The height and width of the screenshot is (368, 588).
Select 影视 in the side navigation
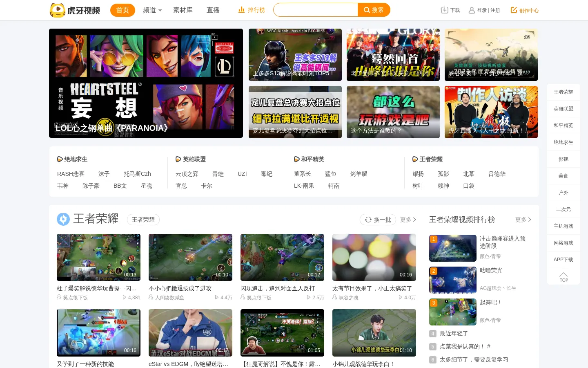(563, 159)
